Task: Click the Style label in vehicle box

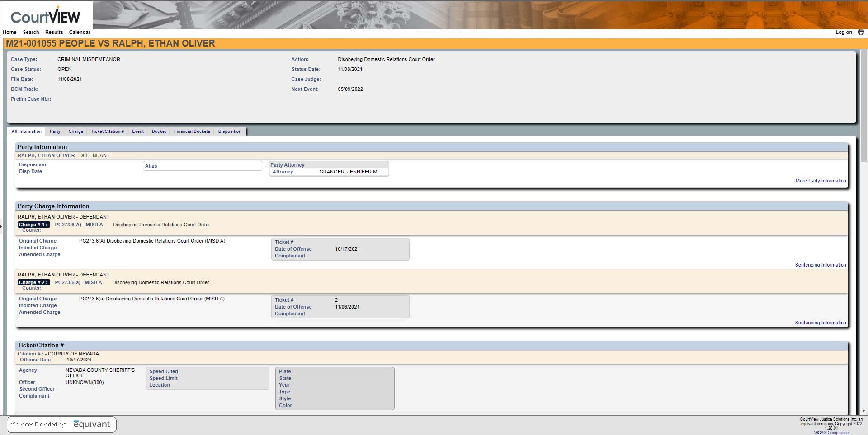Action: click(x=285, y=398)
